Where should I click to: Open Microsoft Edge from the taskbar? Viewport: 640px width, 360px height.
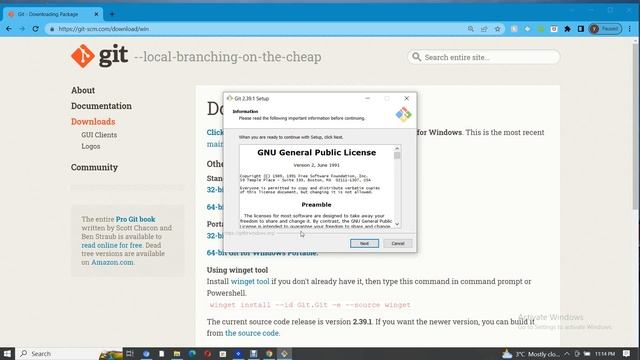[x=192, y=353]
